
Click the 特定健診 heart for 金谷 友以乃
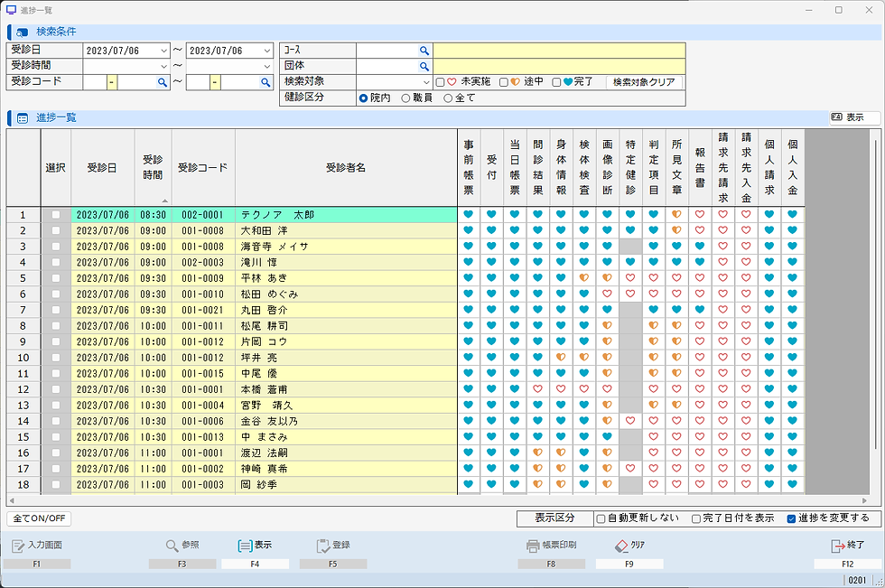pyautogui.click(x=630, y=420)
